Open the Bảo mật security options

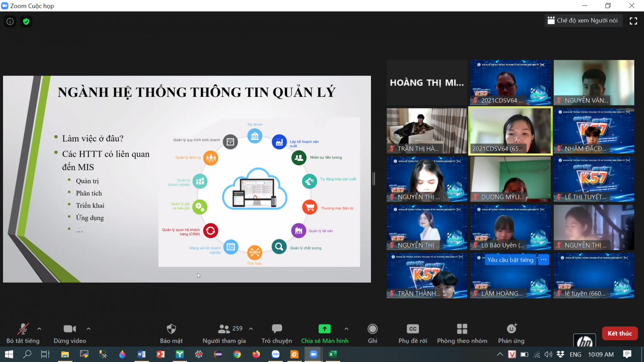pyautogui.click(x=171, y=334)
